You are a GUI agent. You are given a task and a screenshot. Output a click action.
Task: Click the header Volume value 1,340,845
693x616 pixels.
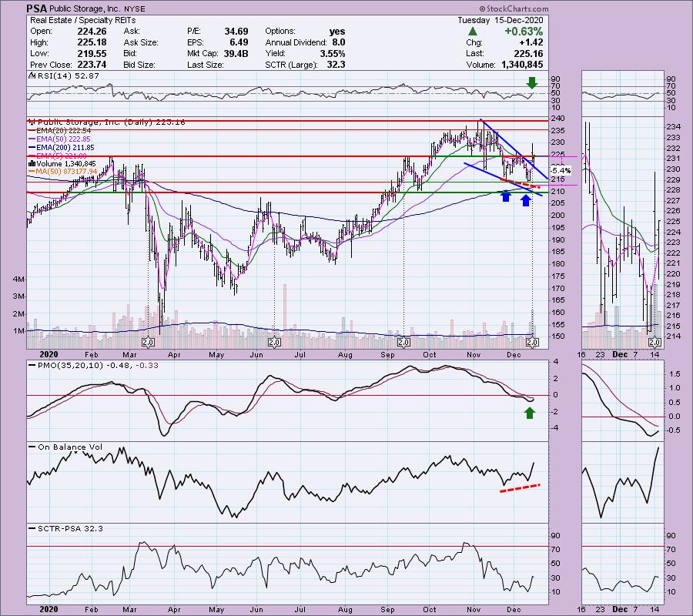click(522, 65)
